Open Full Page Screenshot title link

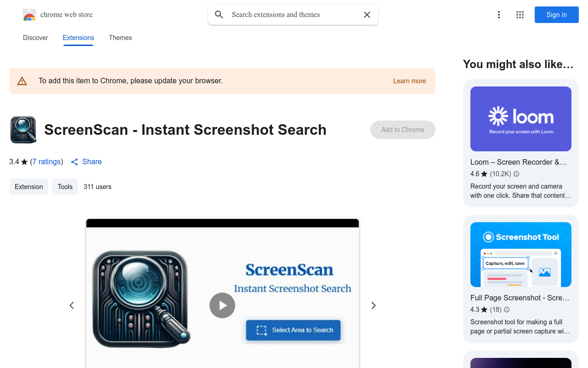tap(520, 298)
